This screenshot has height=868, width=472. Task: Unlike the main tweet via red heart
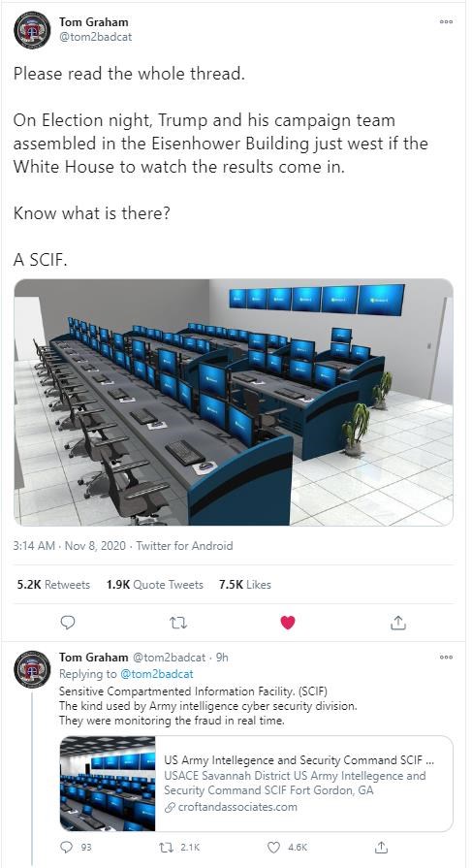coord(288,623)
